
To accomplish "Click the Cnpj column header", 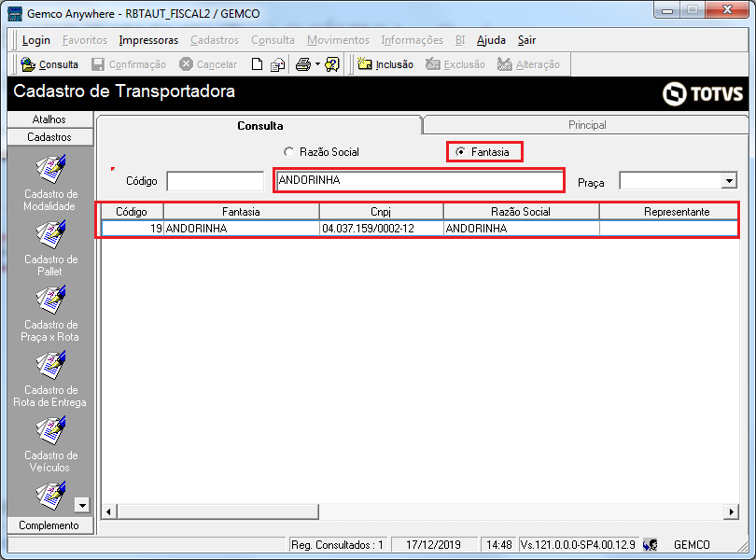I will click(x=381, y=212).
